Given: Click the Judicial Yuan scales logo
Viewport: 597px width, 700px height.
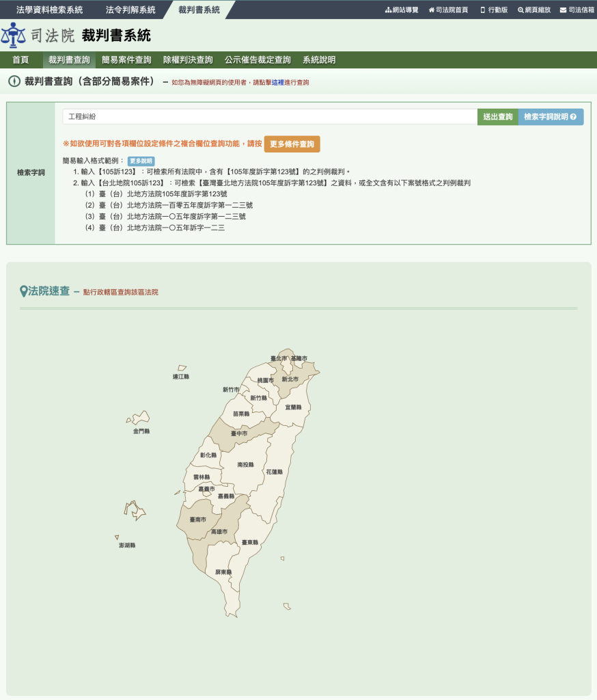Looking at the screenshot, I should click(x=14, y=36).
